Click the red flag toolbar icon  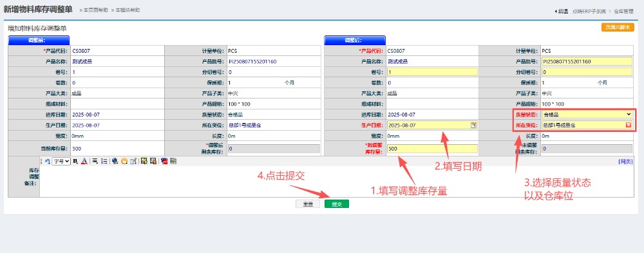164,162
